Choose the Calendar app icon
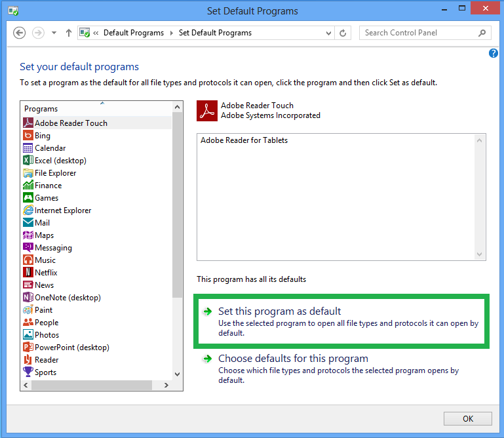 click(28, 148)
